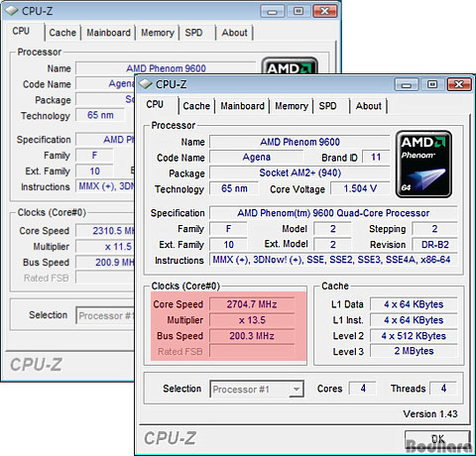
Task: Click Multiplier value x 13.5
Action: (252, 320)
